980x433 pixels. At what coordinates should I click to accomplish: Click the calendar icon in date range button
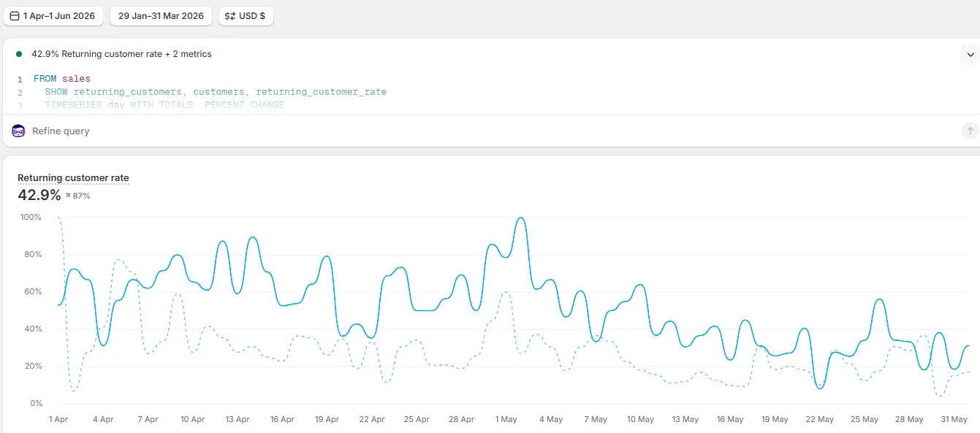(15, 16)
